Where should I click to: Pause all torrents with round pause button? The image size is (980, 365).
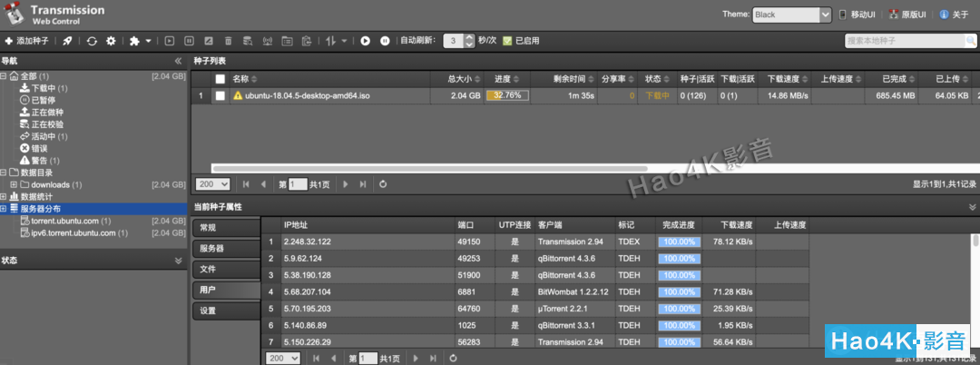coord(385,41)
